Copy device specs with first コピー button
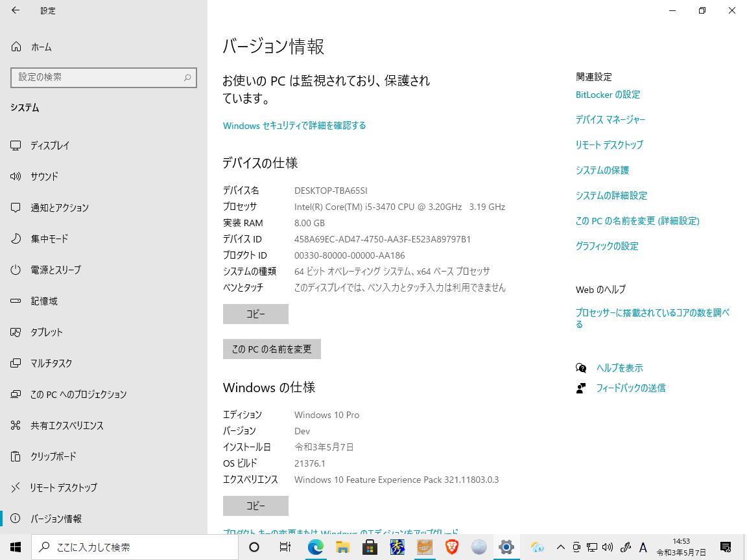This screenshot has width=747, height=560. [x=255, y=314]
